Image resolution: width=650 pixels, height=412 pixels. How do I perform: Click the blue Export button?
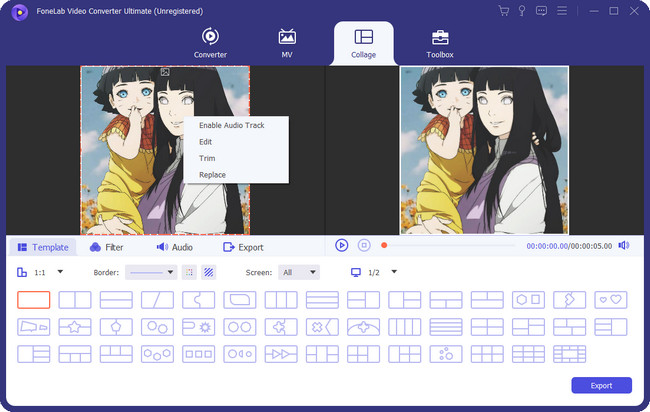click(x=601, y=385)
